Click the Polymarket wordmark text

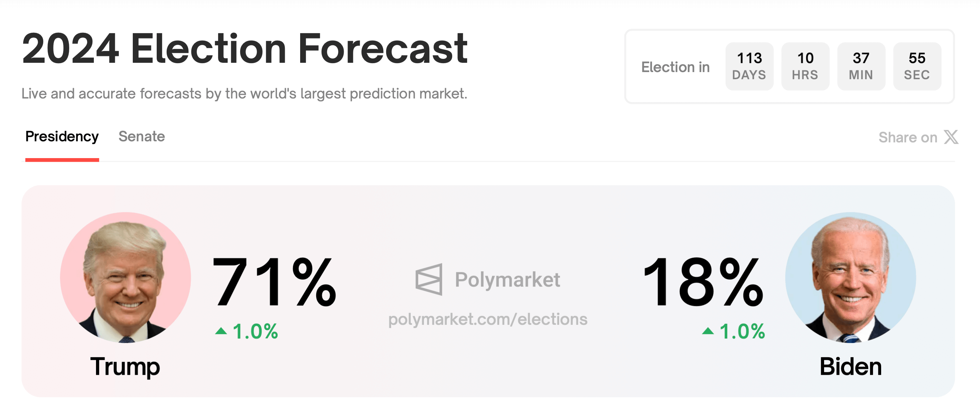(507, 280)
